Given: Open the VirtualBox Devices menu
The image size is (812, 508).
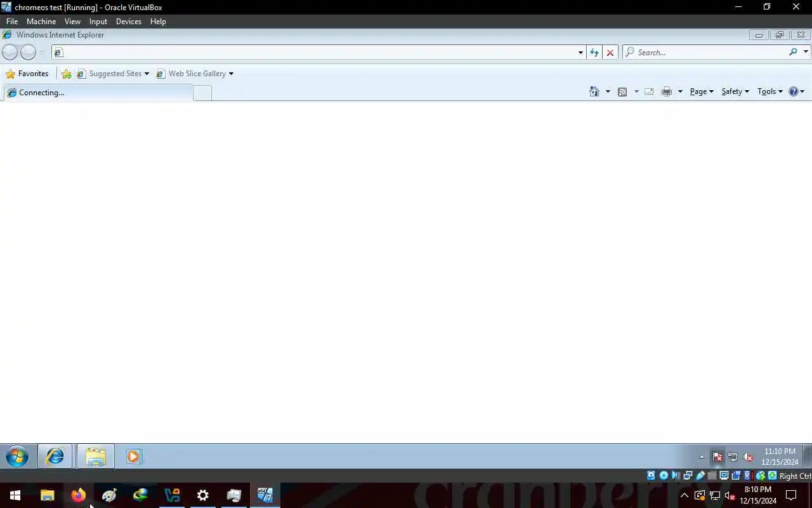Looking at the screenshot, I should coord(129,22).
